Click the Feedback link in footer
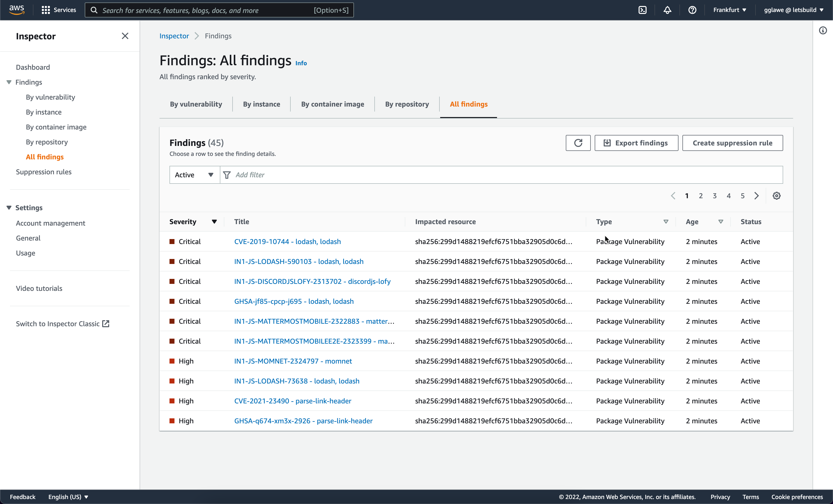833x504 pixels. [x=23, y=497]
